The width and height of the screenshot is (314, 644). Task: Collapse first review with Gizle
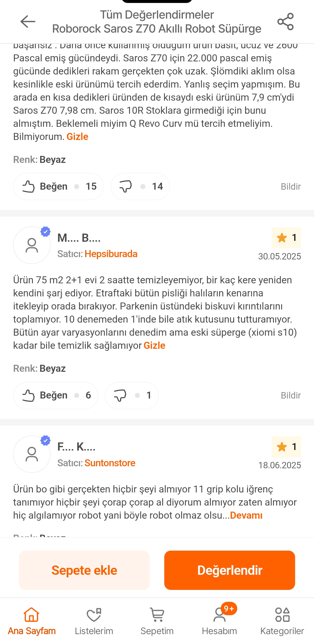coord(77,136)
